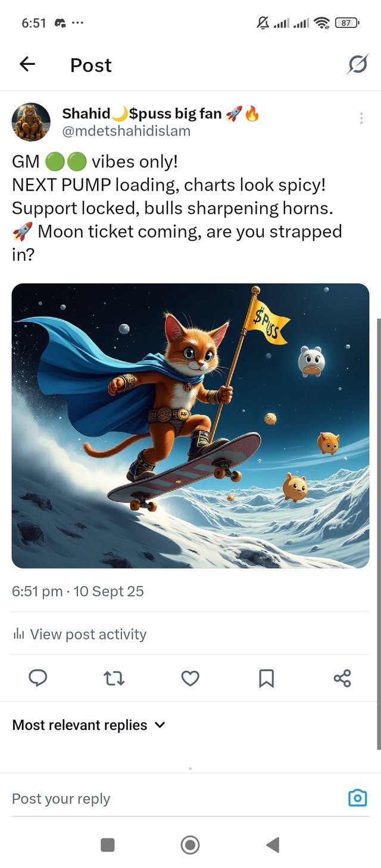Tap the Post your reply field
Viewport: 381px width, 868px height.
173,798
